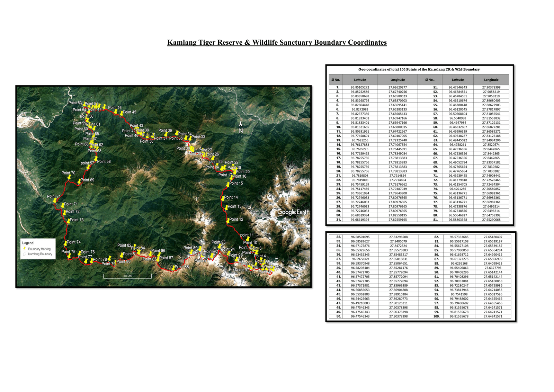The width and height of the screenshot is (554, 392).
Task: Click the Point 36 yellow pin
Action: 167,134
